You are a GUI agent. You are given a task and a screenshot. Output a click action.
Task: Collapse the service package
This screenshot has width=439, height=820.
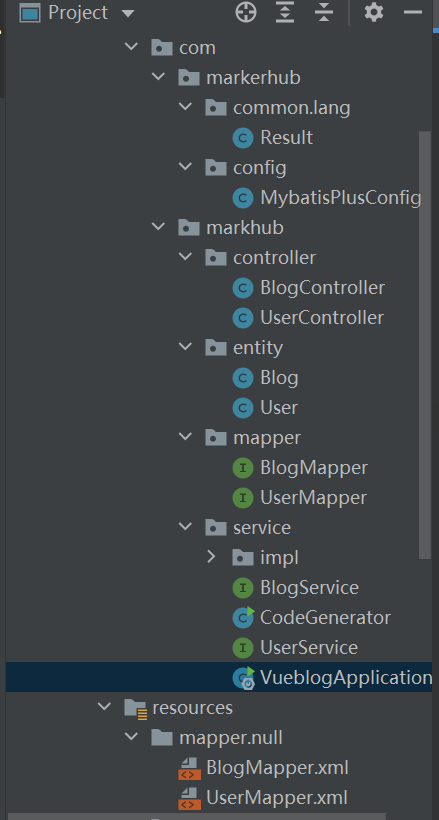[x=185, y=527]
